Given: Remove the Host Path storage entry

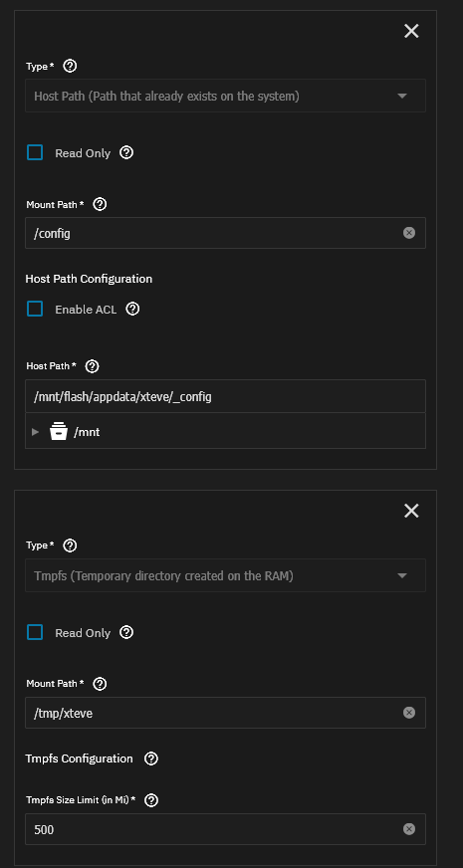Looking at the screenshot, I should (x=411, y=31).
